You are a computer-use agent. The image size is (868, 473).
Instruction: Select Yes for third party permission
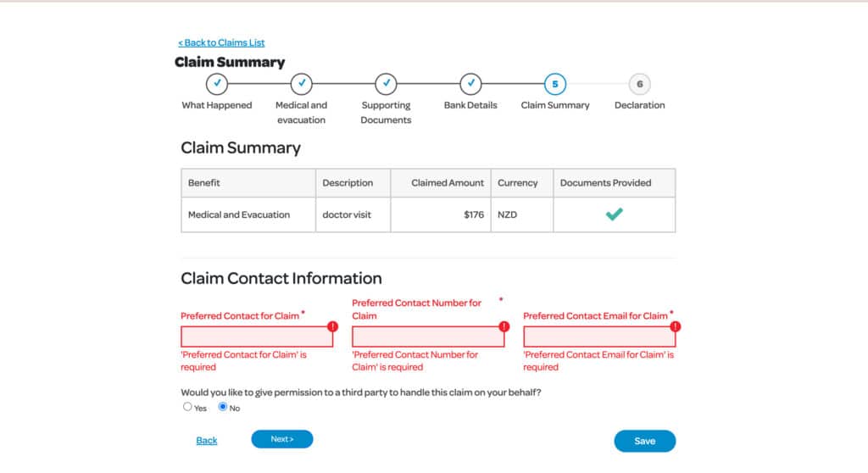[187, 407]
